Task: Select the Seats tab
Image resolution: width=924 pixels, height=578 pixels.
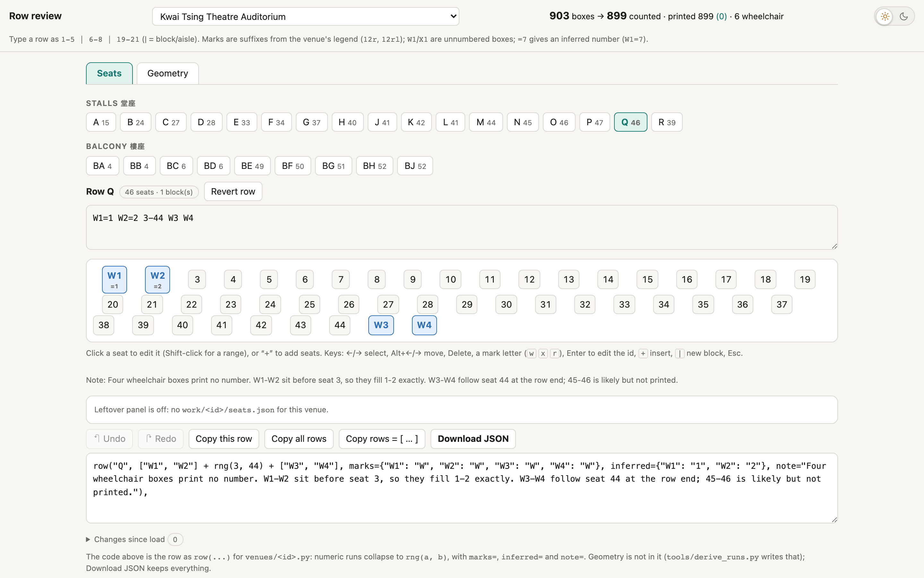Action: pos(109,74)
